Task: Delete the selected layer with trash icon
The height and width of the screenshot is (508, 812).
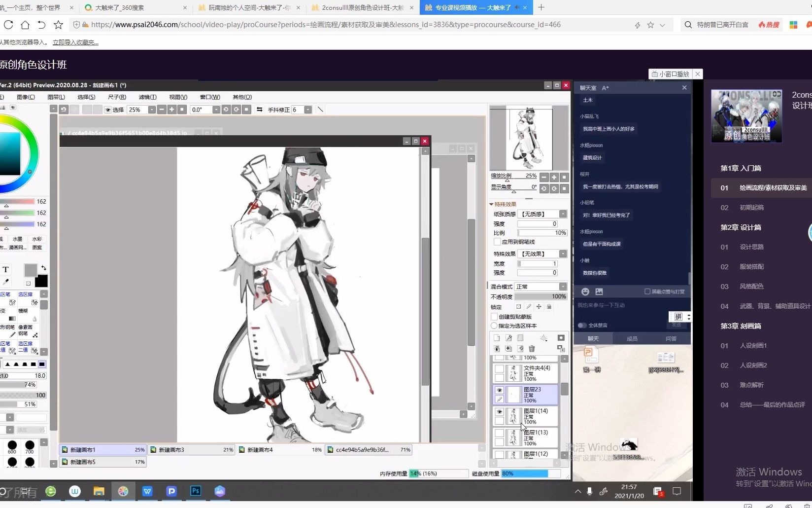Action: [532, 349]
